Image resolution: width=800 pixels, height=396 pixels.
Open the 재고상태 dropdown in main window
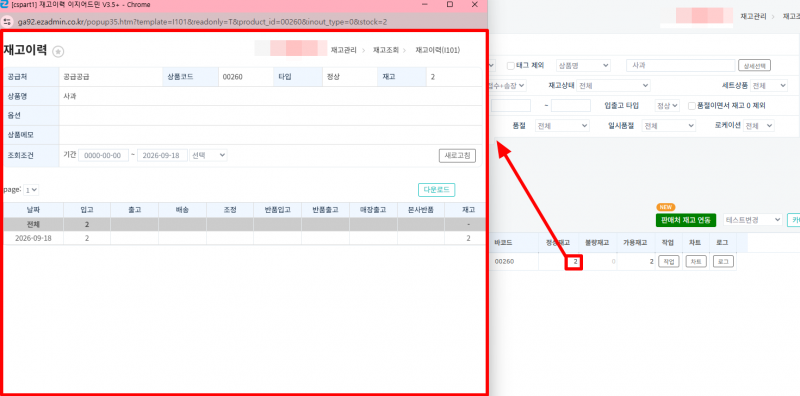[613, 86]
